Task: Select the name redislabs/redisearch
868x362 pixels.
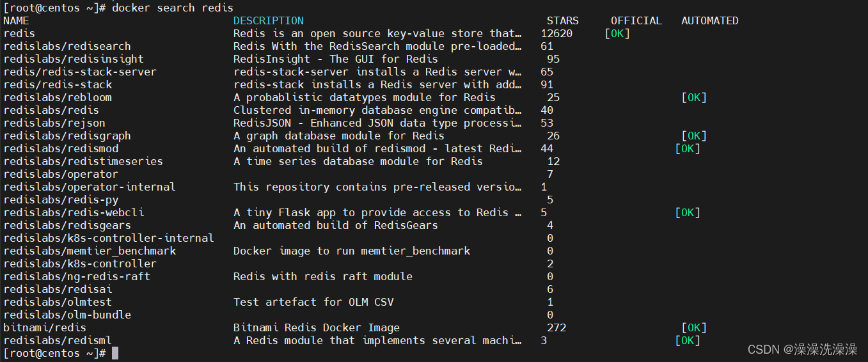Action: tap(67, 46)
